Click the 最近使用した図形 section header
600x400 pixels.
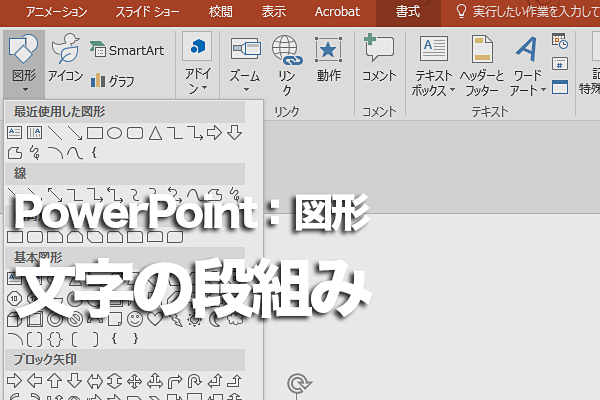tap(125, 111)
